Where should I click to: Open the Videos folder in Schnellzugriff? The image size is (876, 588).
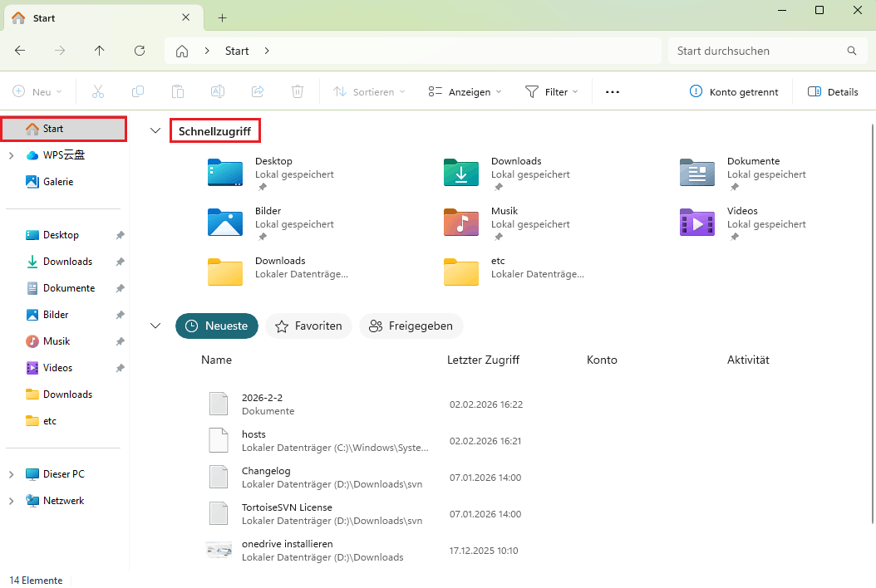pyautogui.click(x=697, y=223)
